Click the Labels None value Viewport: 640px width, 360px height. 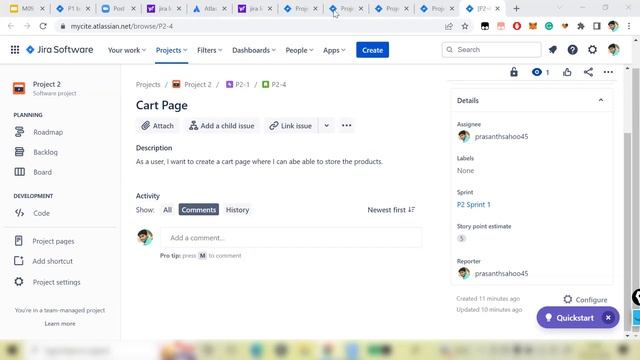coord(465,171)
